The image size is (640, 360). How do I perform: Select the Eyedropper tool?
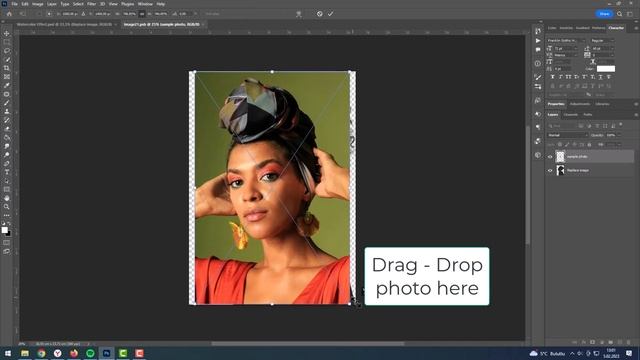pyautogui.click(x=7, y=85)
